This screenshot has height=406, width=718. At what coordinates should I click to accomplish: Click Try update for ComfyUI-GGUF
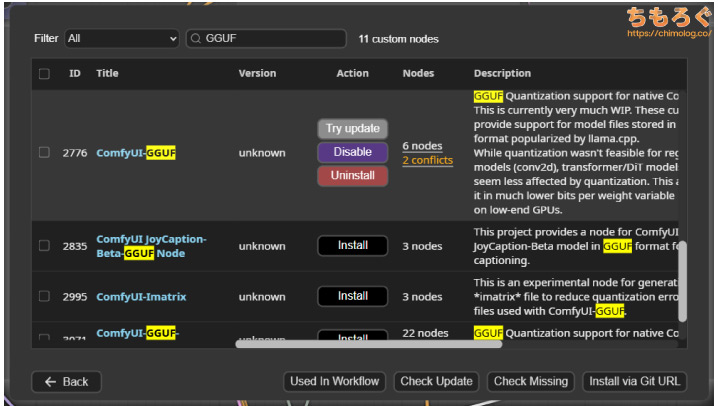coord(353,129)
